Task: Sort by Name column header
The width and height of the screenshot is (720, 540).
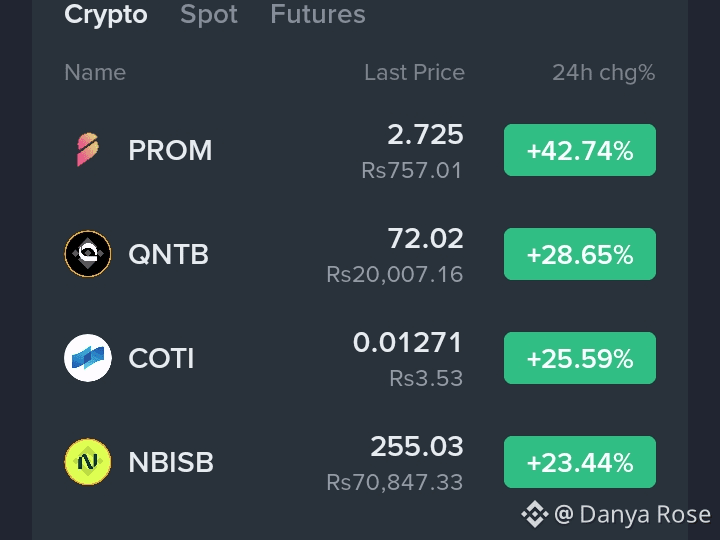Action: pos(95,73)
